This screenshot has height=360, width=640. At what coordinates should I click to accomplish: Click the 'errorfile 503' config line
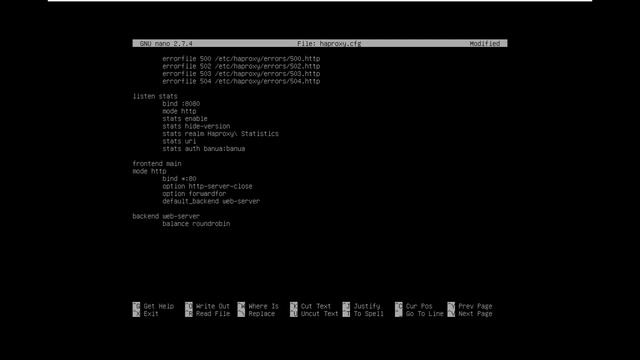241,74
